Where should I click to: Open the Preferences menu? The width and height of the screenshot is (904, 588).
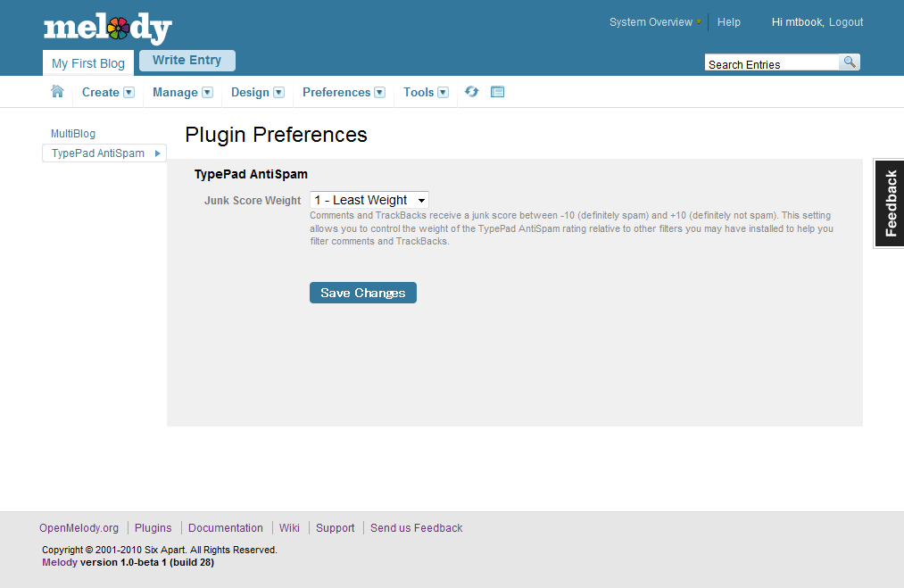point(336,92)
